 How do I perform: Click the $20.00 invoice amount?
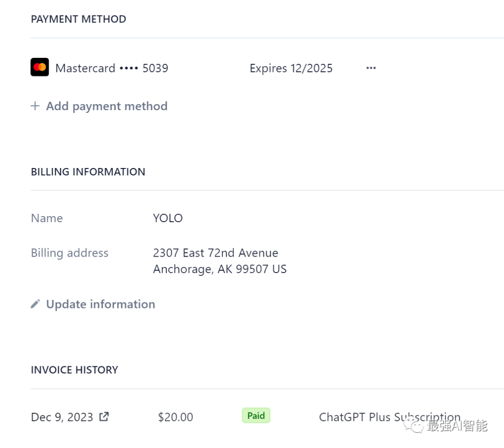click(x=175, y=417)
